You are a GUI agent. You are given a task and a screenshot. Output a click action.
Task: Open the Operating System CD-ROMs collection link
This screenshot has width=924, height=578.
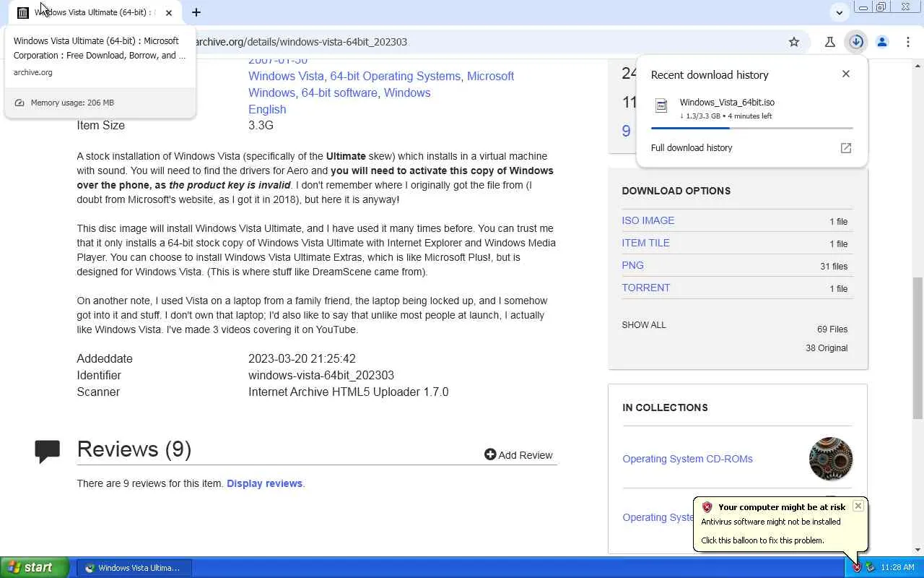(687, 459)
